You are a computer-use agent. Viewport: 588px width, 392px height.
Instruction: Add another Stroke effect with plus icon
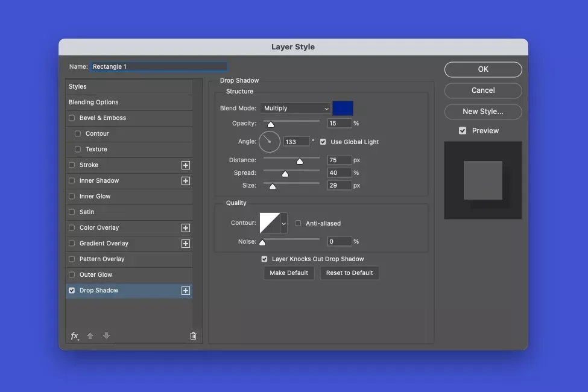click(186, 165)
